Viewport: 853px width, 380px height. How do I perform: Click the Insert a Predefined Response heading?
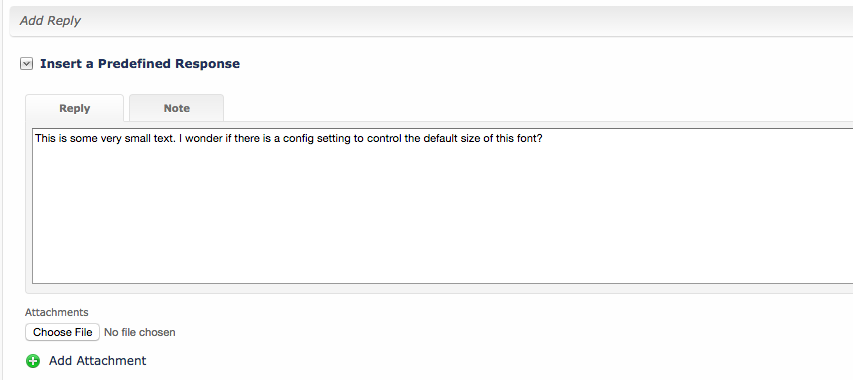click(140, 64)
